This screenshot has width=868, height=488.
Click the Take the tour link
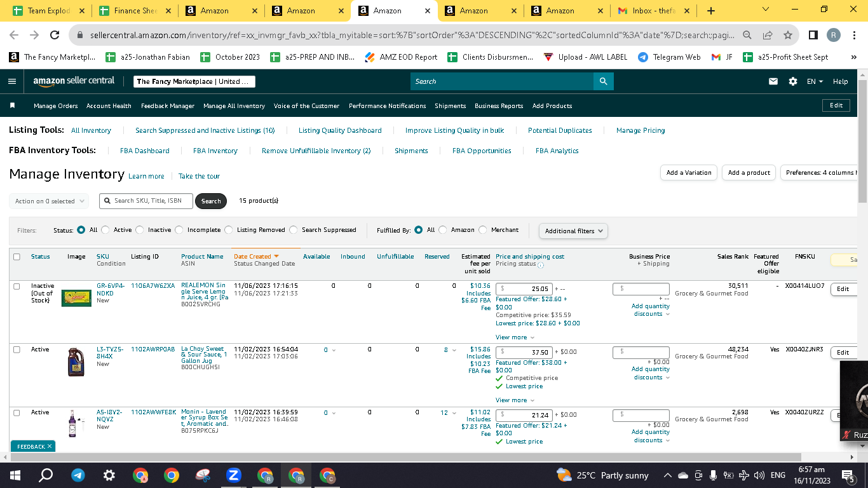[x=199, y=176]
